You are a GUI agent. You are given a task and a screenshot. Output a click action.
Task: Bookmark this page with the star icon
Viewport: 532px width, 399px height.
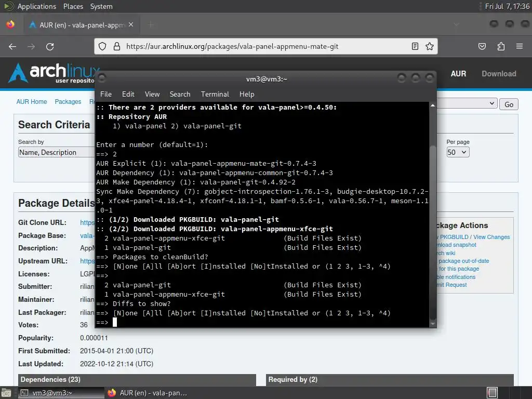[x=430, y=46]
